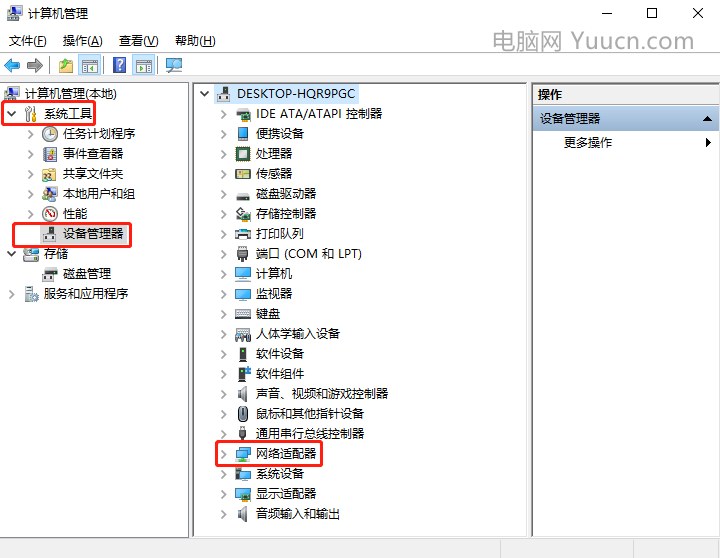The image size is (720, 558).
Task: Click the 任务计划程序 clock icon
Action: click(50, 134)
